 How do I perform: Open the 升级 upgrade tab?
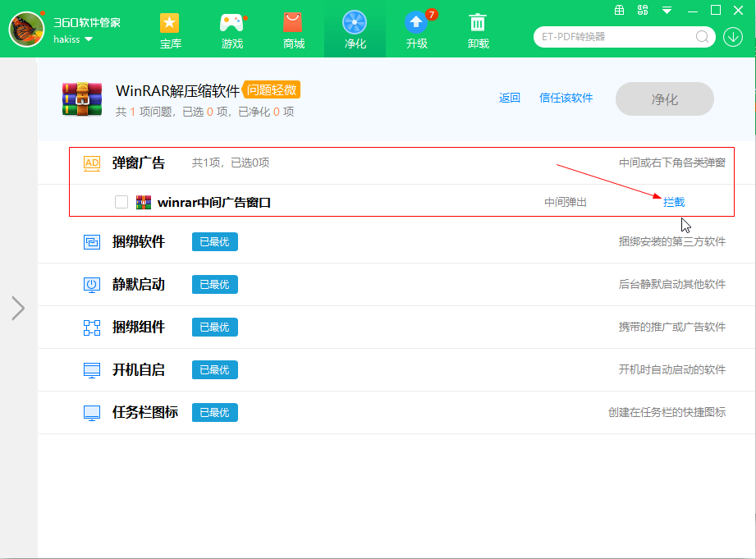tap(416, 30)
